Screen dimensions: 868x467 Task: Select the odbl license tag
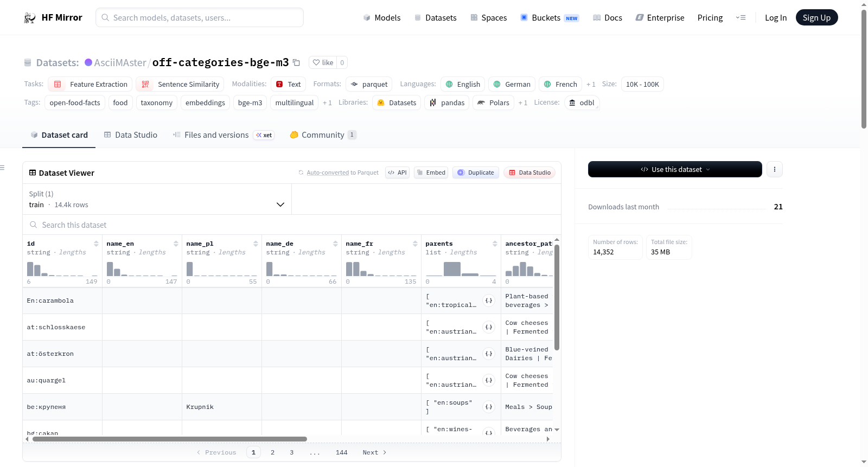(582, 103)
